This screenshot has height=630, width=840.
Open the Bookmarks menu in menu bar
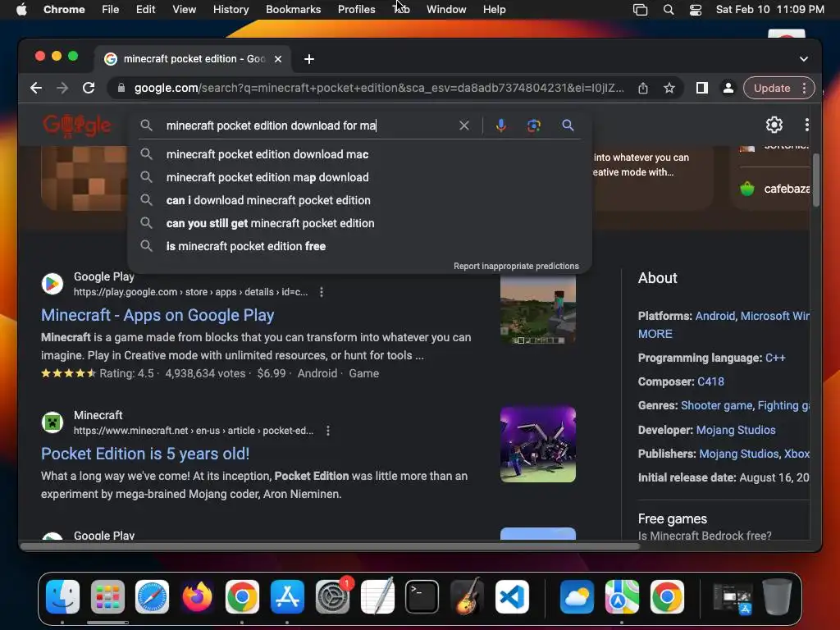(x=293, y=10)
